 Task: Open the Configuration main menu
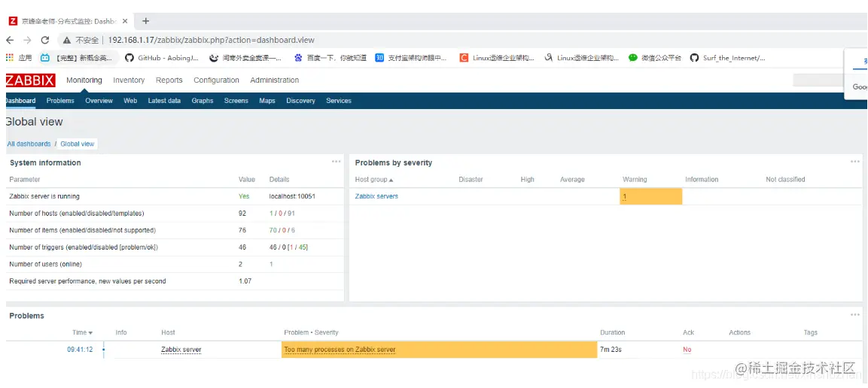(217, 80)
